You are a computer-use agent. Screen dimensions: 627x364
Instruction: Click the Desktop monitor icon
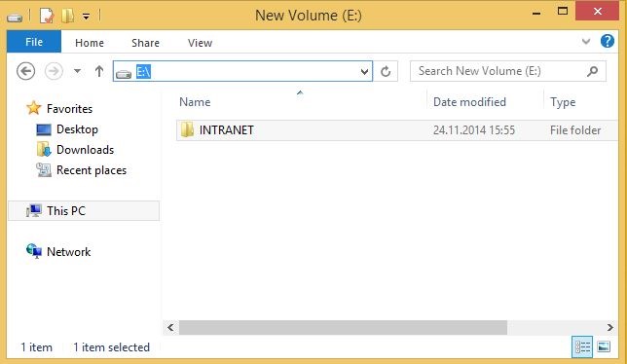(x=44, y=129)
